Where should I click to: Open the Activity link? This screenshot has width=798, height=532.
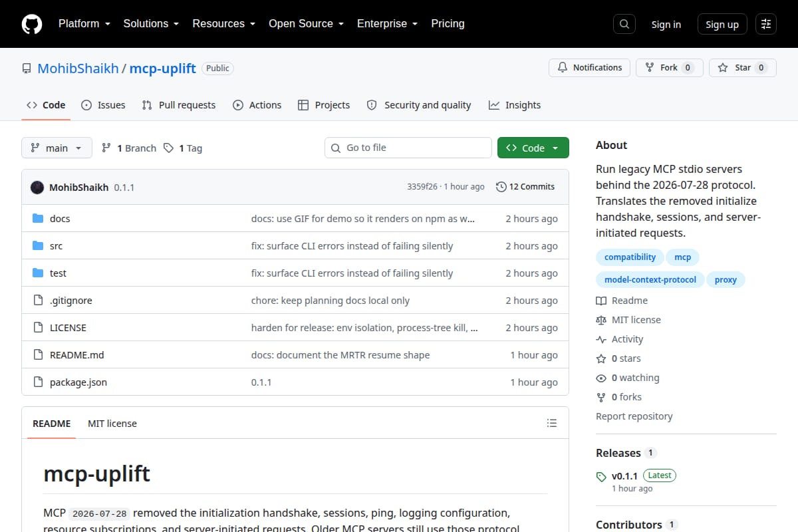(x=620, y=339)
